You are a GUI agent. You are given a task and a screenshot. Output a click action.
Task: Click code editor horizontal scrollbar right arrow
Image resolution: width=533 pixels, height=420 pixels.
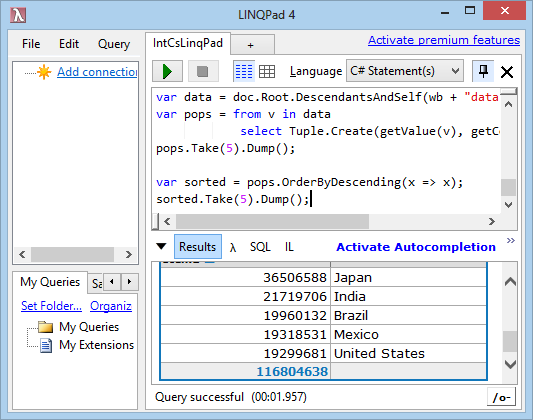pyautogui.click(x=492, y=222)
